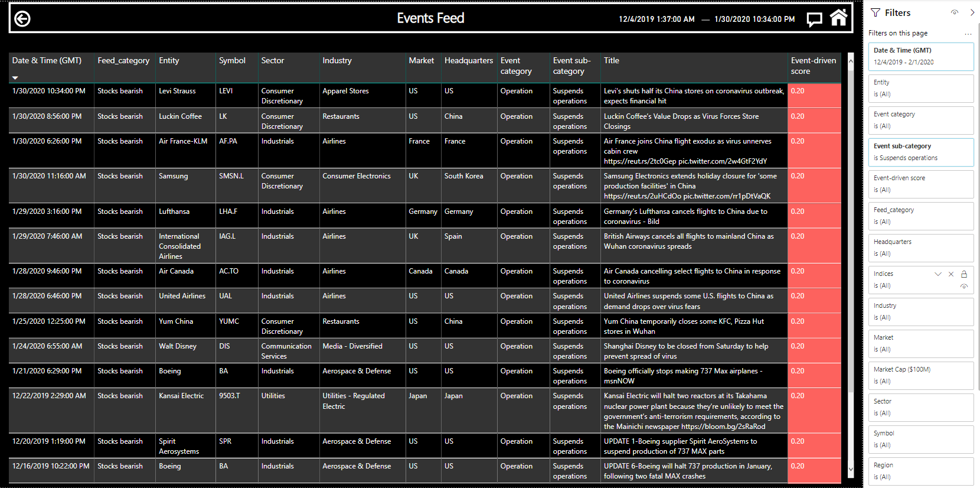Click the start date 12/4/2019 1:37:00 AM
Screen dimensions: 980x488
[656, 19]
